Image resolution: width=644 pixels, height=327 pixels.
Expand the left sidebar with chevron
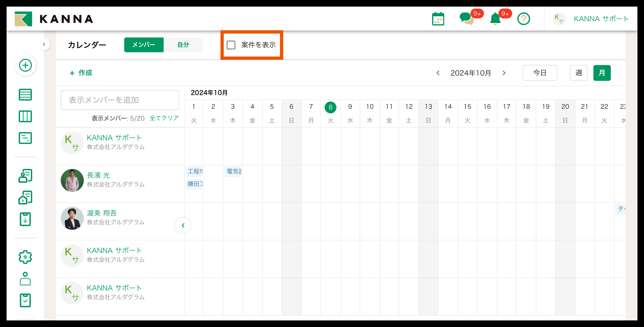click(x=44, y=45)
